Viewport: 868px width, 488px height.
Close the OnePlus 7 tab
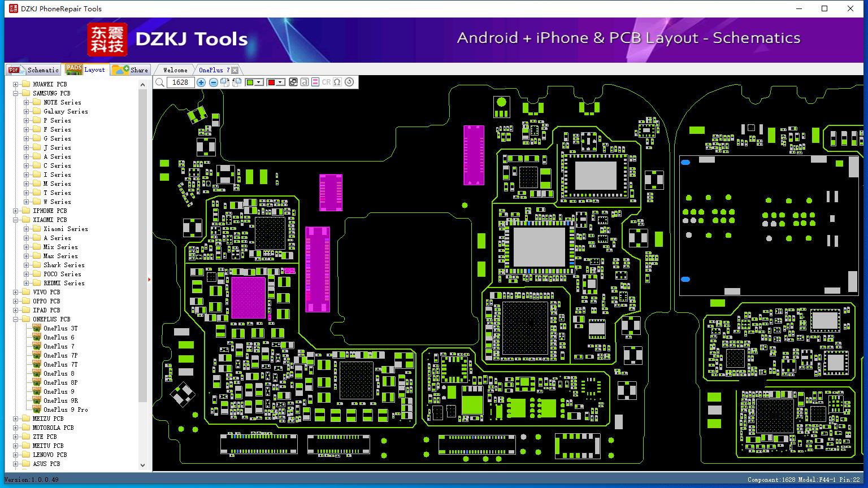pyautogui.click(x=235, y=70)
